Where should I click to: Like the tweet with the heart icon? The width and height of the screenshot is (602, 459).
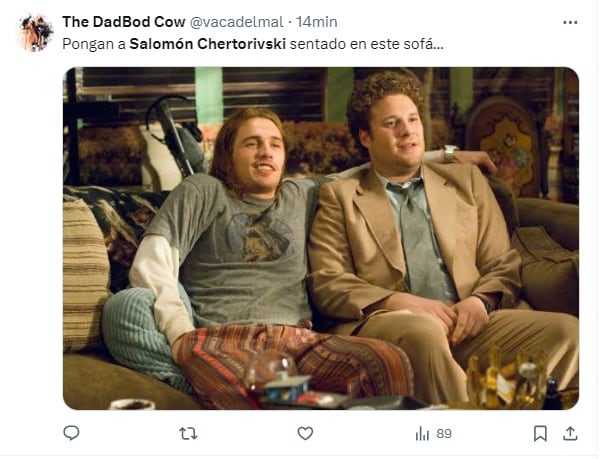point(305,434)
